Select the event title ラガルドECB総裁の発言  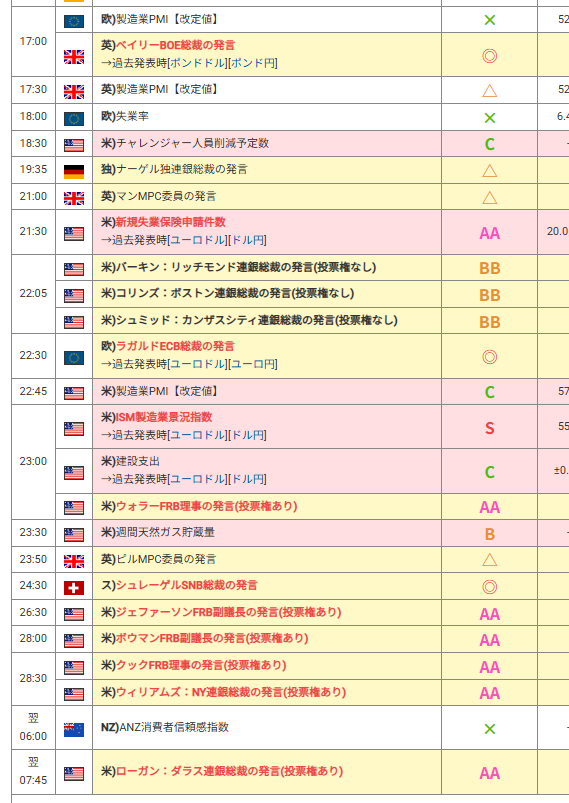click(x=175, y=346)
